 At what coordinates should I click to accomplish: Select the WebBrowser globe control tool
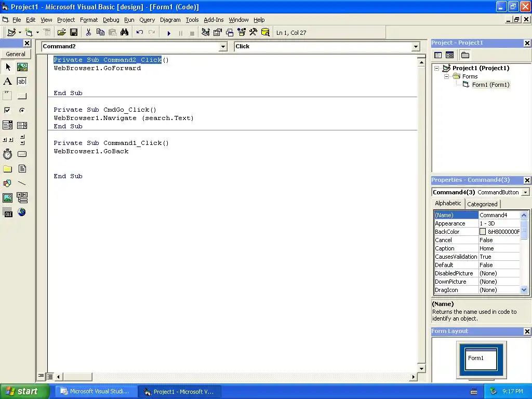[22, 212]
